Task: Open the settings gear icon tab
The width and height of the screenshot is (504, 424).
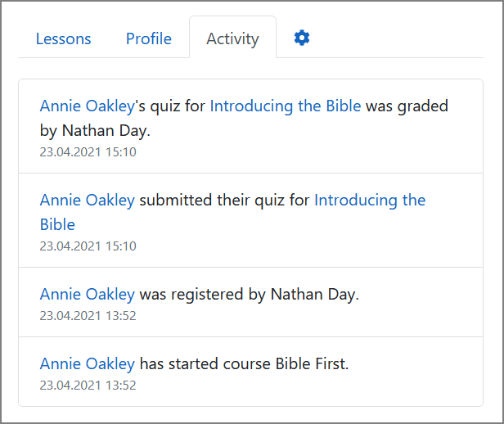Action: tap(302, 38)
